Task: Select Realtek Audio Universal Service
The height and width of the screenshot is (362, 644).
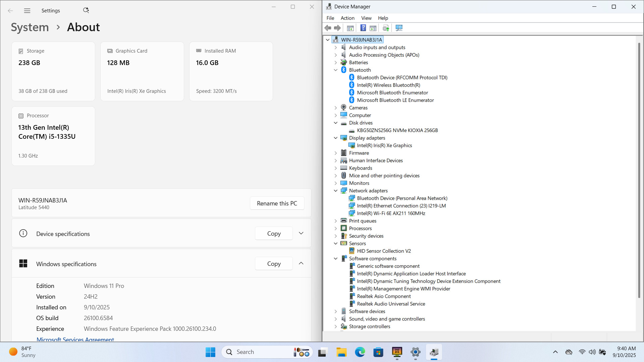Action: 391,304
